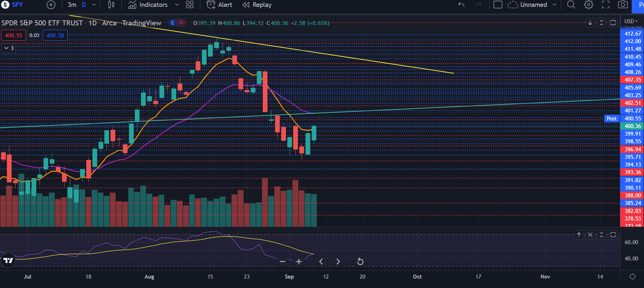The height and width of the screenshot is (288, 644).
Task: Select the D daily interval
Action: [84, 5]
